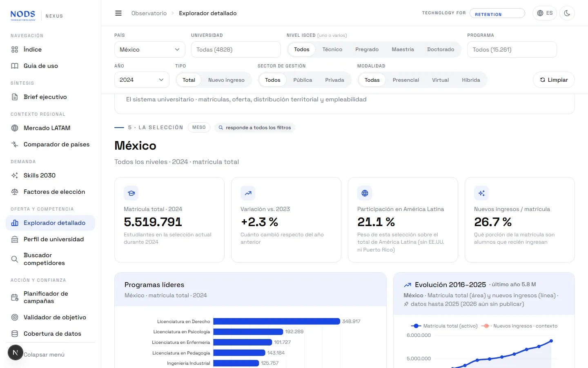Click the Comparador de países arrows icon
The width and height of the screenshot is (588, 368).
click(15, 144)
